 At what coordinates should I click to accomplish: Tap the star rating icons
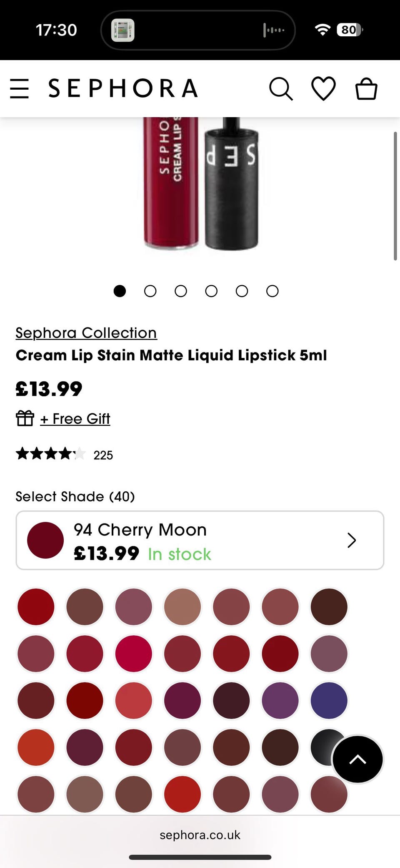50,454
